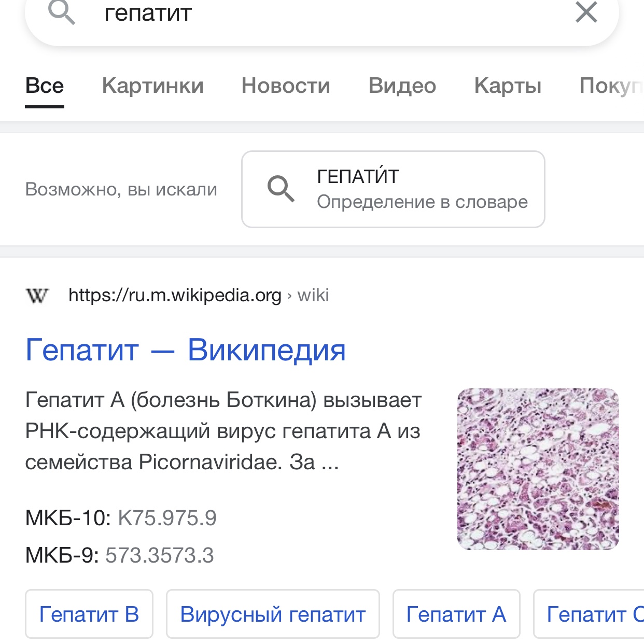Open the ГЕПАТИ́Т dictionary definition suggestion
This screenshot has height=644, width=644.
tap(393, 189)
